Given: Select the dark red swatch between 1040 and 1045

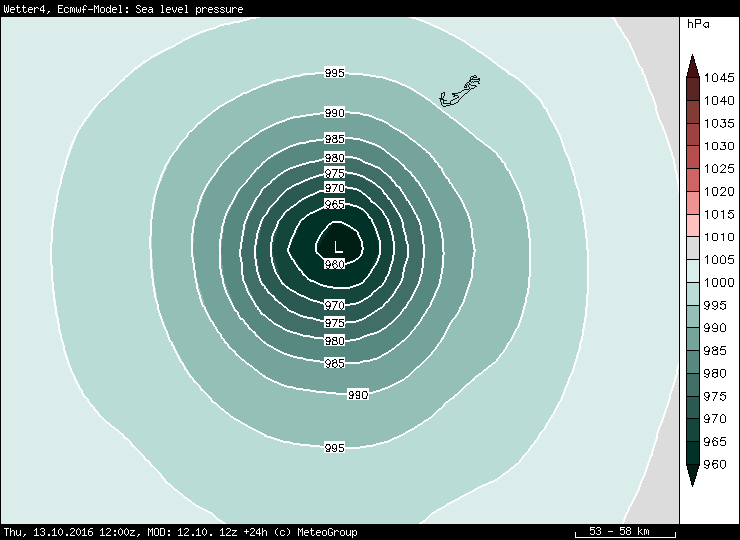Looking at the screenshot, I should (x=692, y=89).
